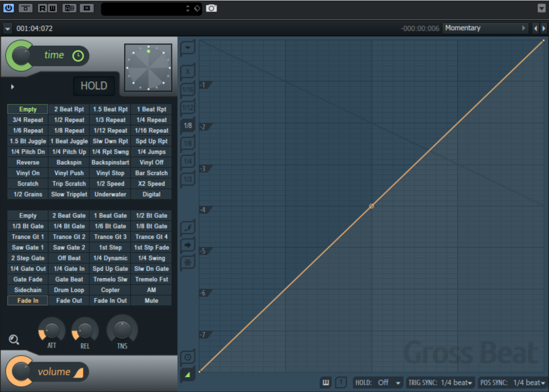Select the 1/2 Speed preset
The image size is (549, 392).
coord(110,184)
